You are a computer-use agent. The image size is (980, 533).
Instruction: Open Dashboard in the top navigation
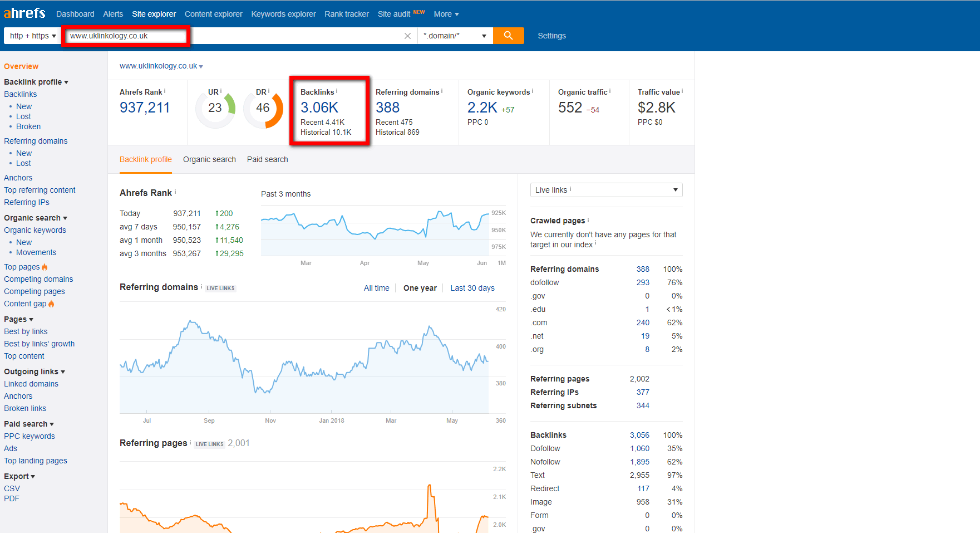pos(75,14)
